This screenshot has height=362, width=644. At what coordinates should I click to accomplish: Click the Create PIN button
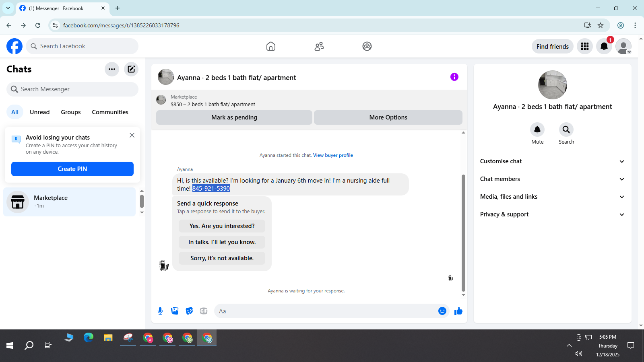pyautogui.click(x=72, y=169)
